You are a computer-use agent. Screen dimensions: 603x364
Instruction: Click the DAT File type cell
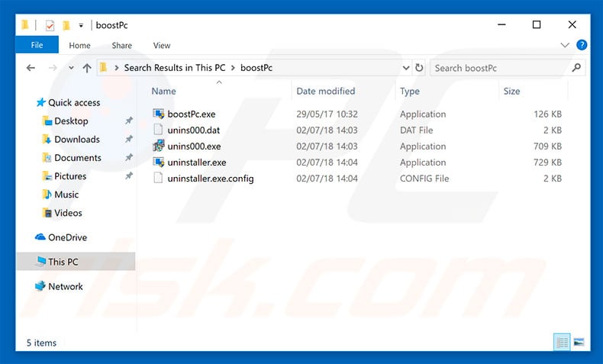point(416,130)
